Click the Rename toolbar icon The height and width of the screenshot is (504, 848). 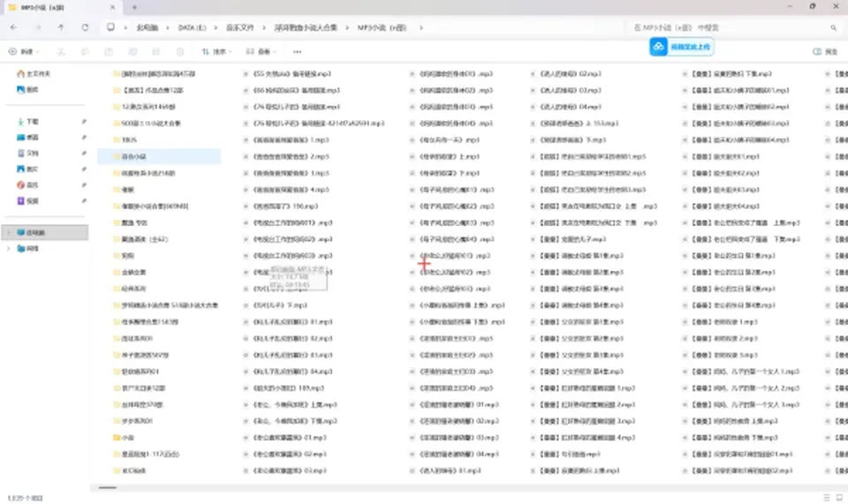click(132, 52)
